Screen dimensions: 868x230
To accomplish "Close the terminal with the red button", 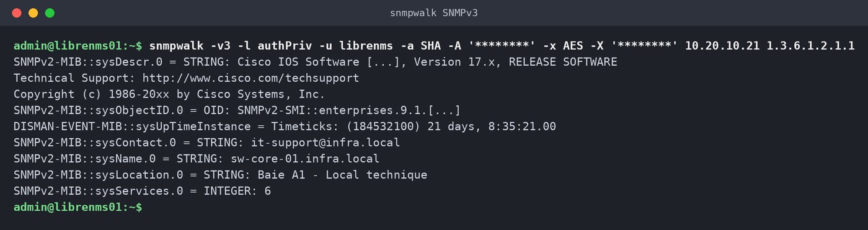I will [17, 13].
